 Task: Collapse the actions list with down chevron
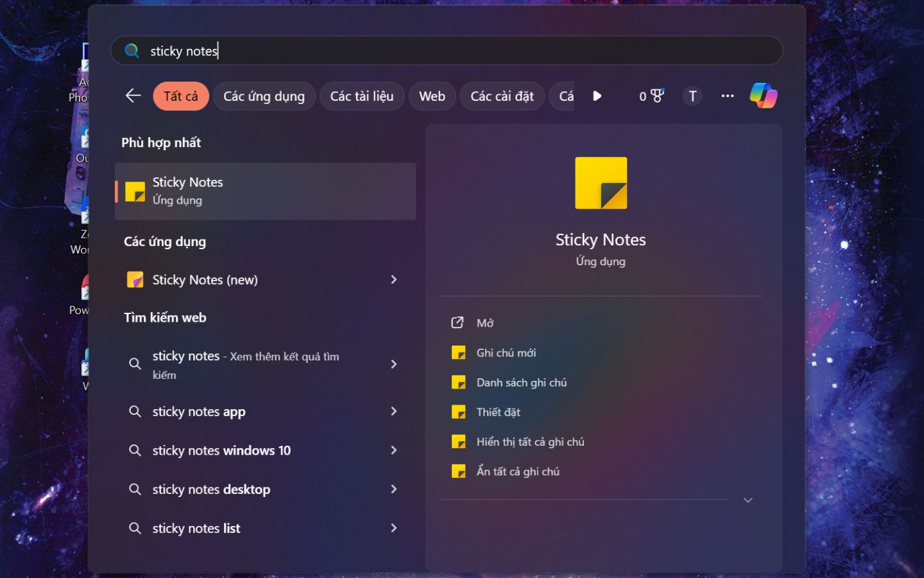point(748,500)
